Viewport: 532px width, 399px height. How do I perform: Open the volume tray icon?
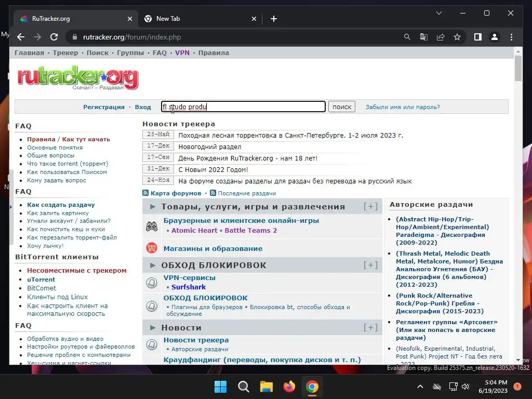click(465, 387)
